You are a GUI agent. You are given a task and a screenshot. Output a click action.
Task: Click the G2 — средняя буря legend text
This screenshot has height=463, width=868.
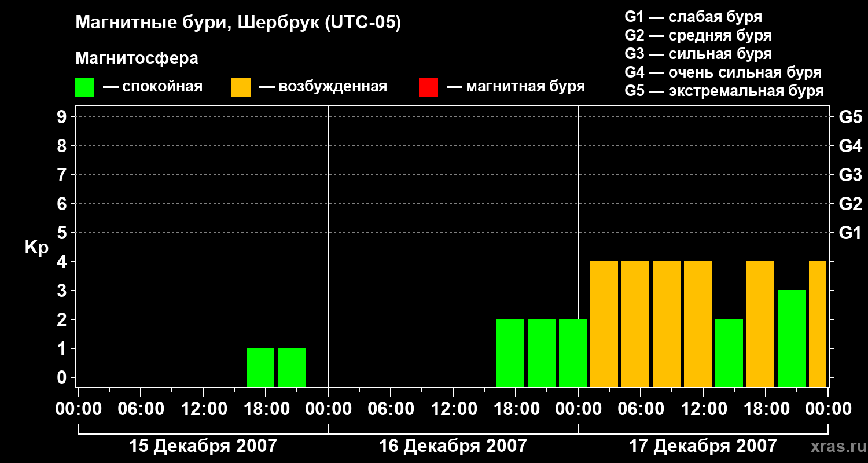pyautogui.click(x=698, y=35)
